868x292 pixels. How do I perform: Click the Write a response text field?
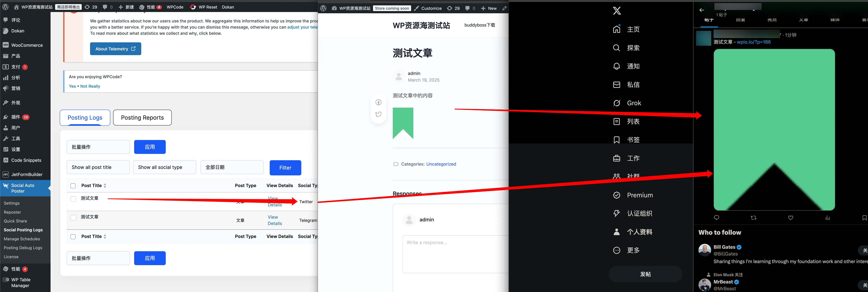[x=455, y=254]
